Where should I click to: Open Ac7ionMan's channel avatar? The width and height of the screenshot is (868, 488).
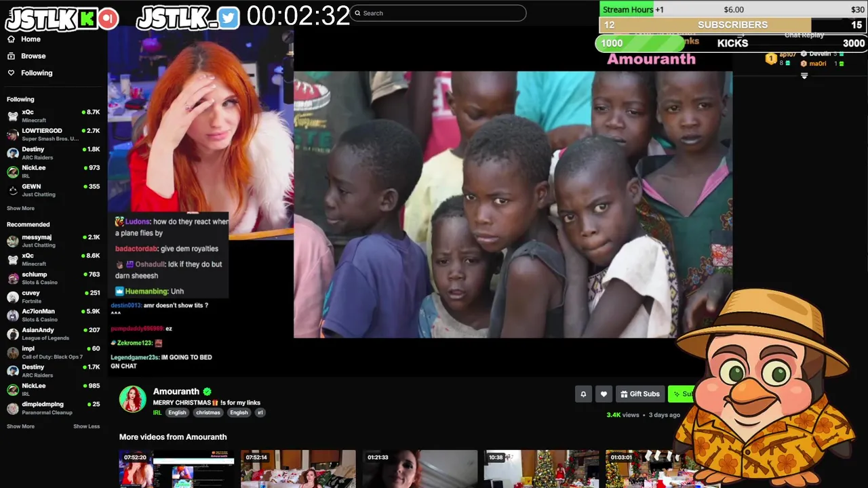(x=12, y=315)
